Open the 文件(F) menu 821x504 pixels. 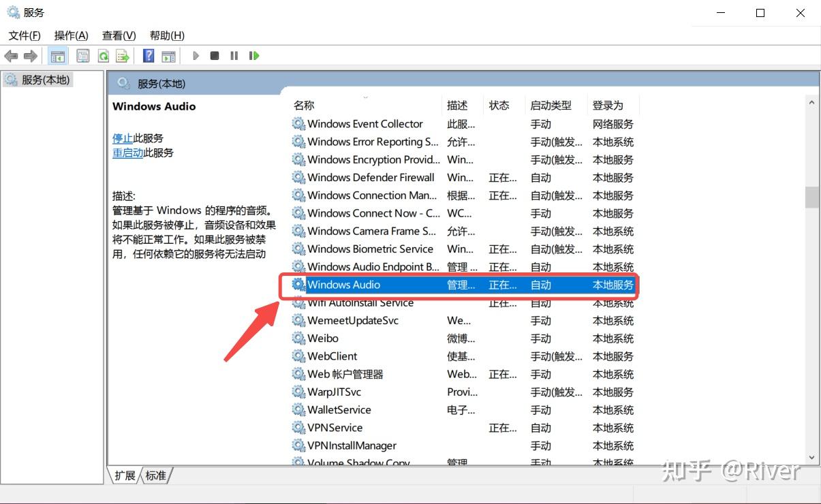coord(23,35)
